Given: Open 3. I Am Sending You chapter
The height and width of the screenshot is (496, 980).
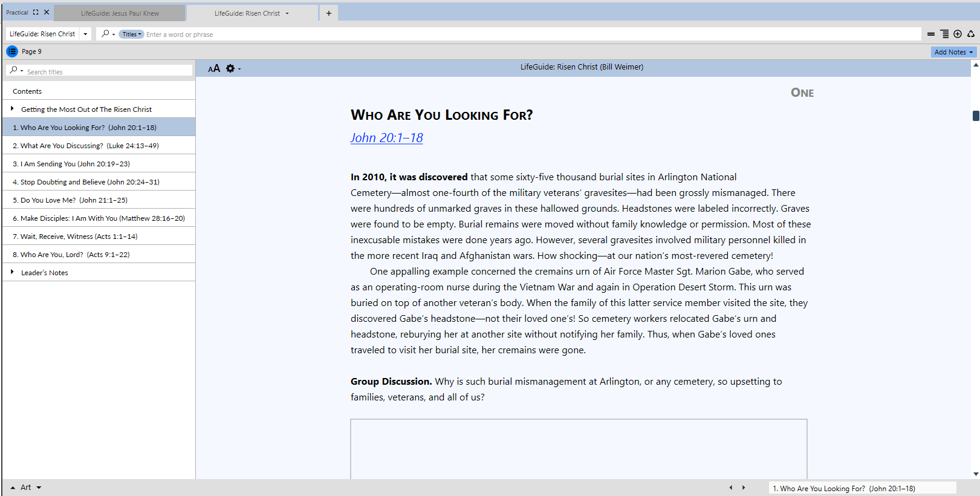Looking at the screenshot, I should tap(99, 164).
